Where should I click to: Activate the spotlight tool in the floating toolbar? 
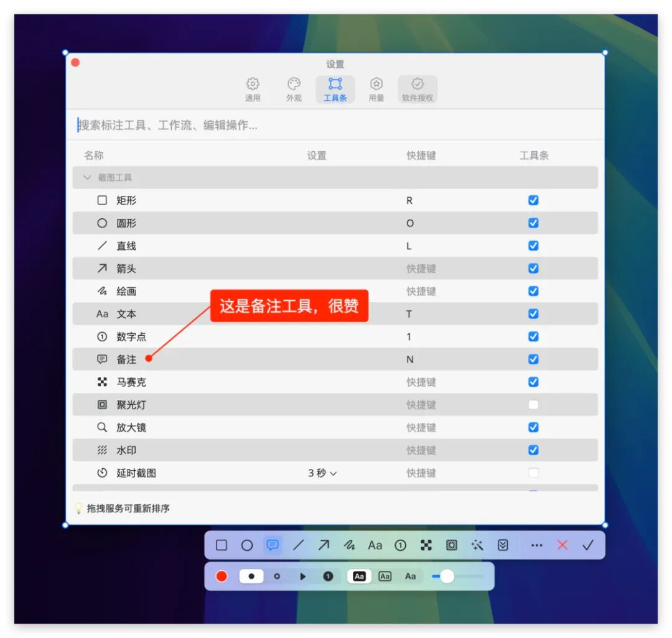452,545
